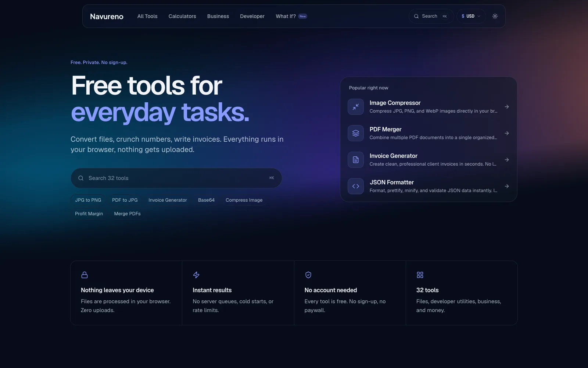This screenshot has height=368, width=588.
Task: Click the arrow next to PDF Merger
Action: pyautogui.click(x=507, y=133)
